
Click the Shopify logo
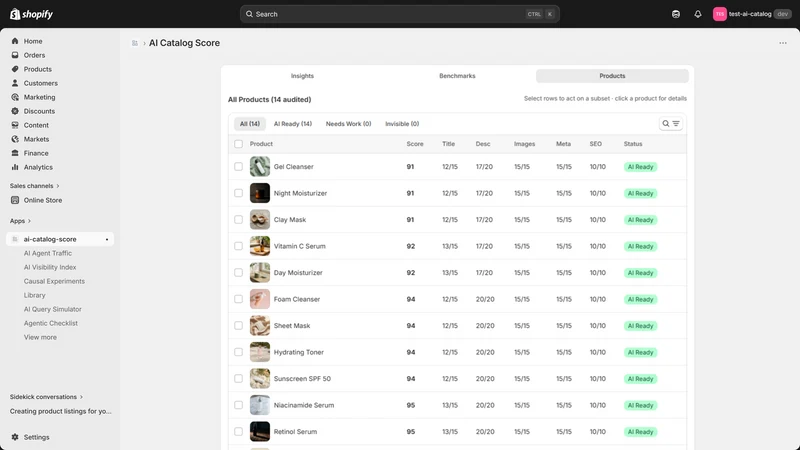(31, 14)
